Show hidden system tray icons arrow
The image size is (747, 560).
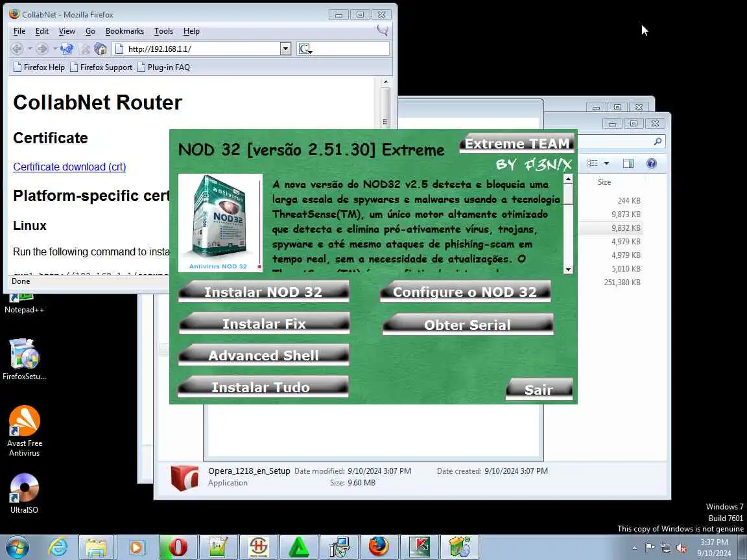(634, 548)
